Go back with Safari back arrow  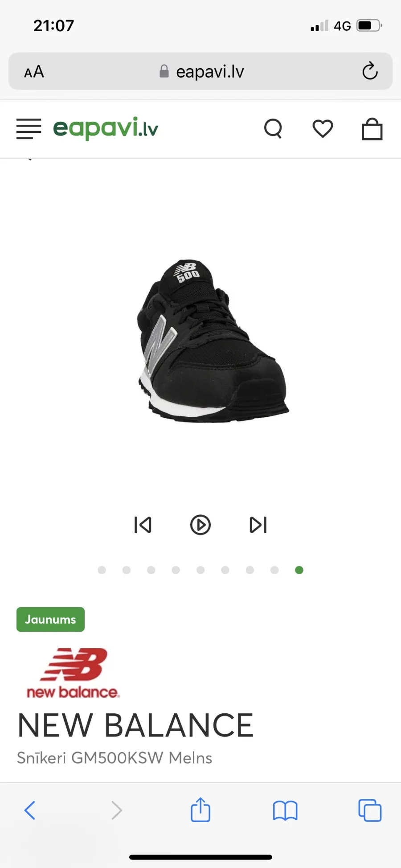[30, 810]
